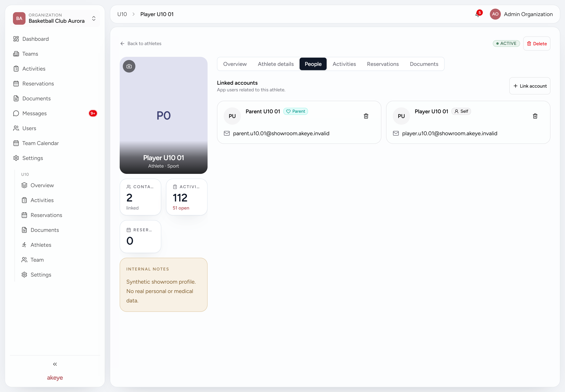Viewport: 565px width, 392px height.
Task: Click the Parent relationship badge
Action: 295,111
